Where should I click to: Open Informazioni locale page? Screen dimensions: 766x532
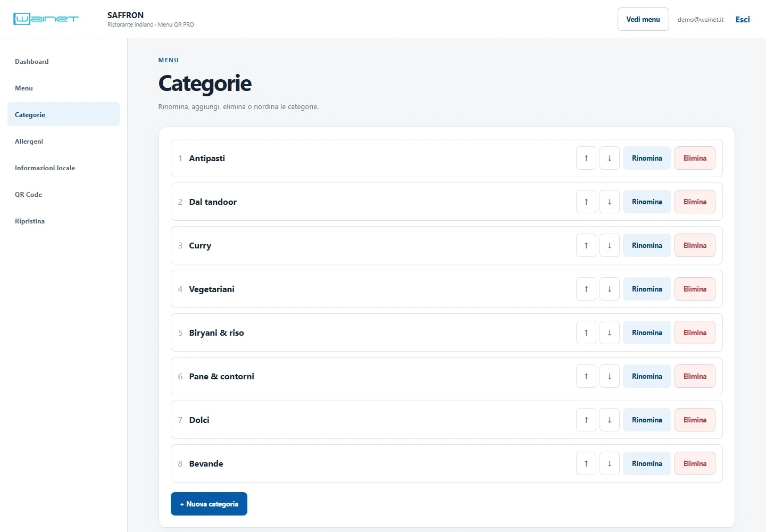tap(63, 168)
